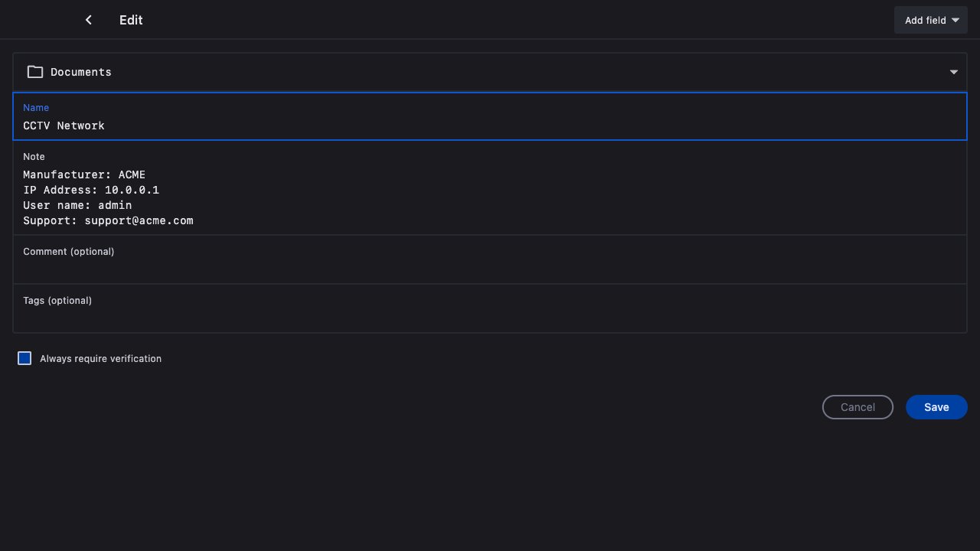Image resolution: width=980 pixels, height=551 pixels.
Task: Open the Add field dropdown
Action: [930, 21]
